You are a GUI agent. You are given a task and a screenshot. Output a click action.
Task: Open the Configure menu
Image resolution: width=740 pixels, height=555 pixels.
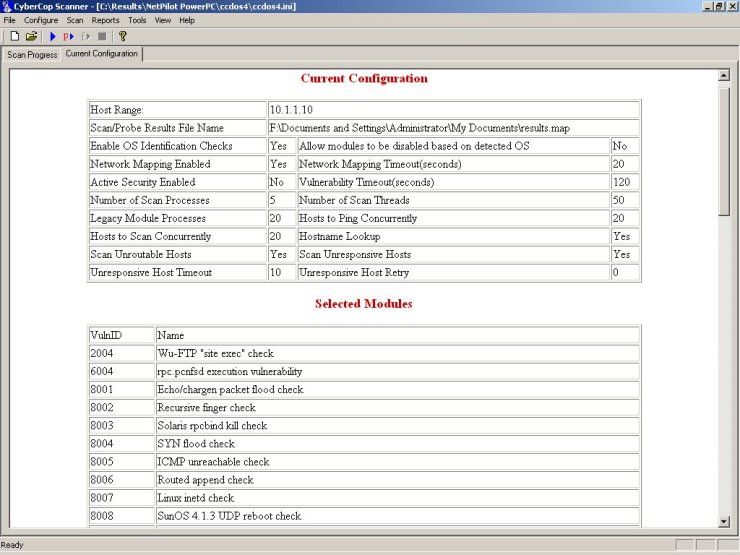tap(41, 20)
